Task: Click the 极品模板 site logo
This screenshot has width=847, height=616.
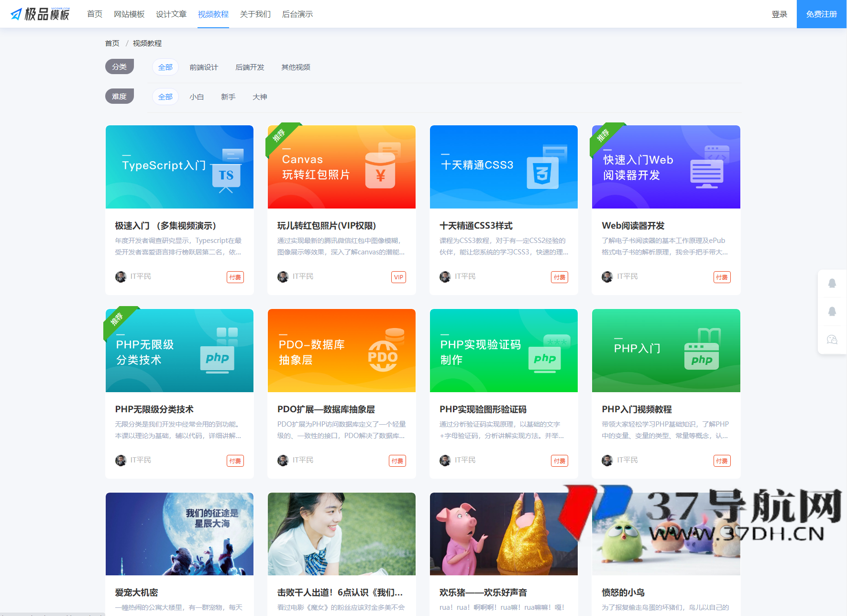Action: point(41,14)
